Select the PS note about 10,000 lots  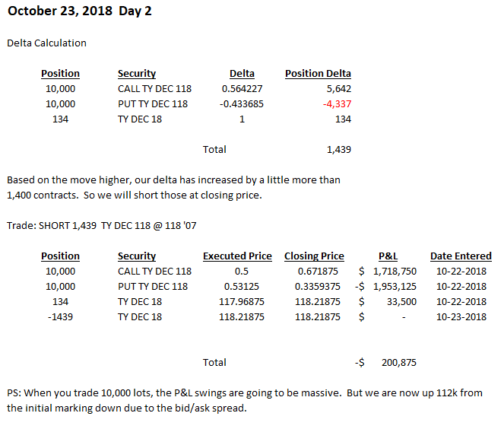tap(243, 401)
